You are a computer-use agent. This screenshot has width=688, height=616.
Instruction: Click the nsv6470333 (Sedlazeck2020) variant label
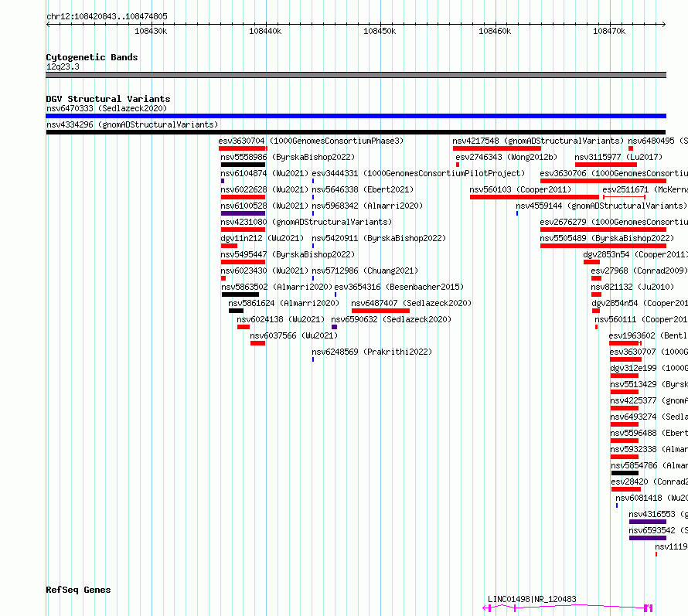click(107, 108)
